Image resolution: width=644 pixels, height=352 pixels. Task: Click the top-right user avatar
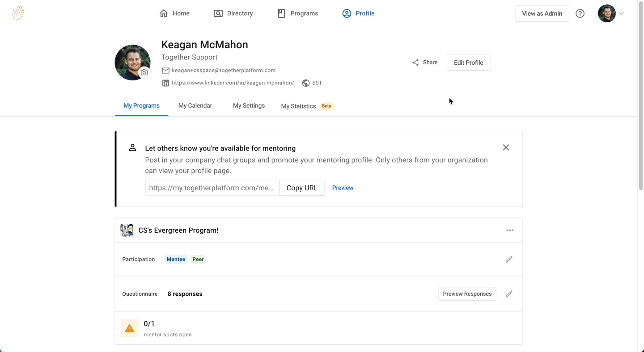607,13
